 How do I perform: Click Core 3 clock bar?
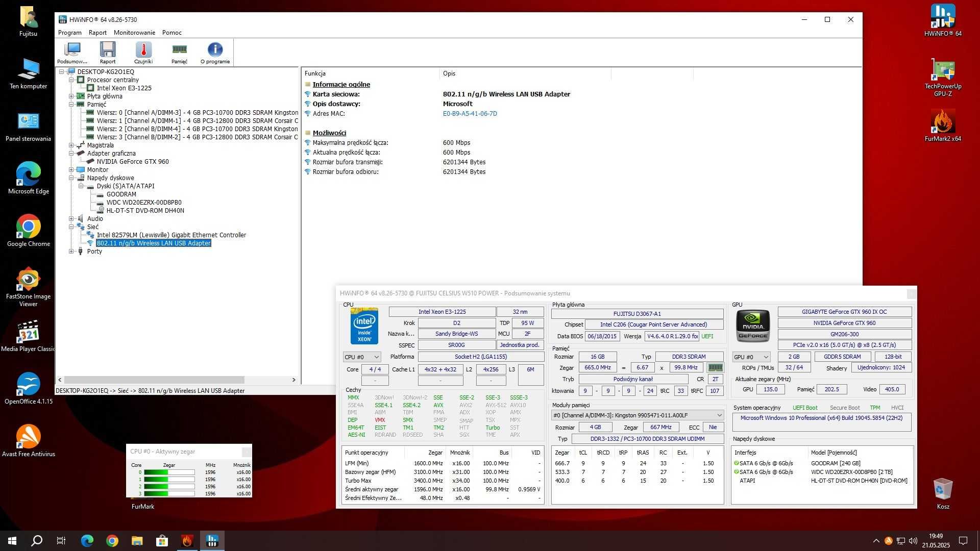point(169,494)
